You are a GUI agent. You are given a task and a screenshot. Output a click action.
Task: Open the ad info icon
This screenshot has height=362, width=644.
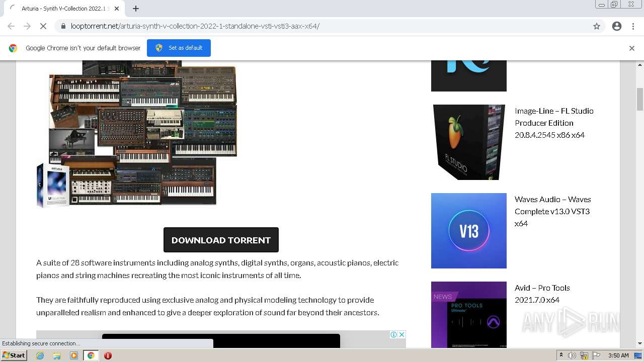(394, 335)
